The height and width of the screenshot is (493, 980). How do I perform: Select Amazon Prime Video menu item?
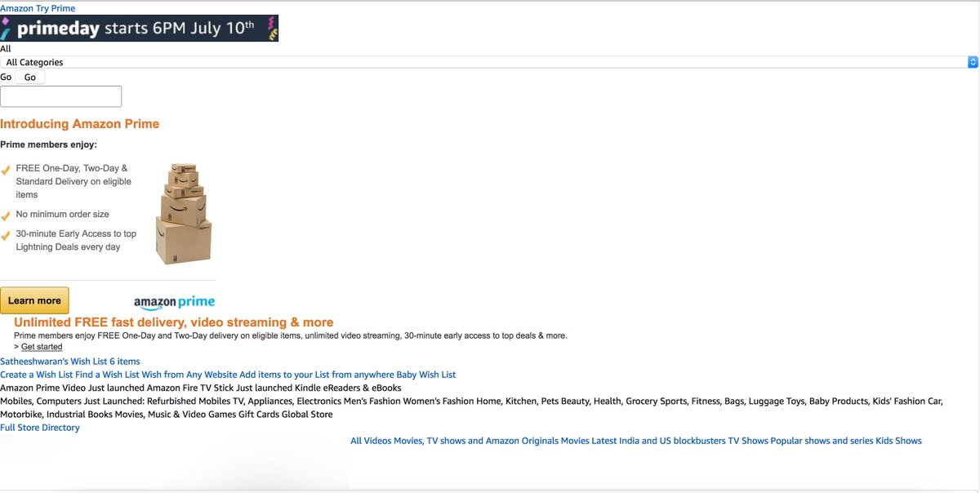(x=43, y=388)
